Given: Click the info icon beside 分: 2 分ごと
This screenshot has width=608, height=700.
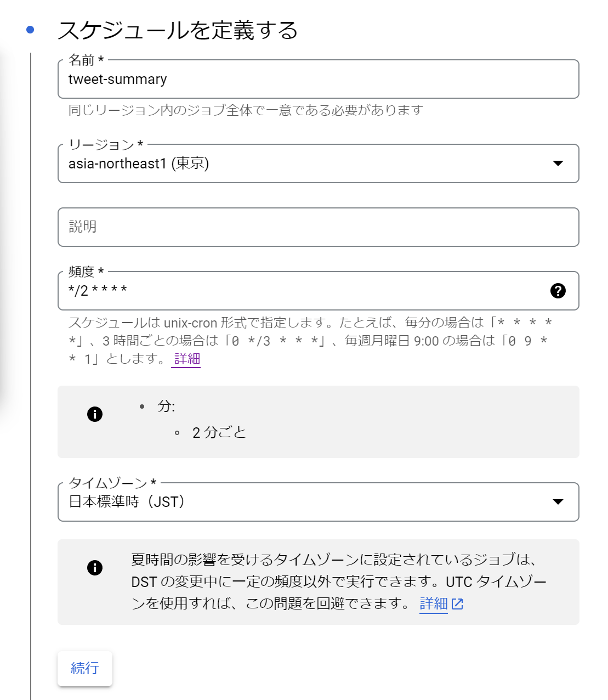Looking at the screenshot, I should [x=95, y=414].
